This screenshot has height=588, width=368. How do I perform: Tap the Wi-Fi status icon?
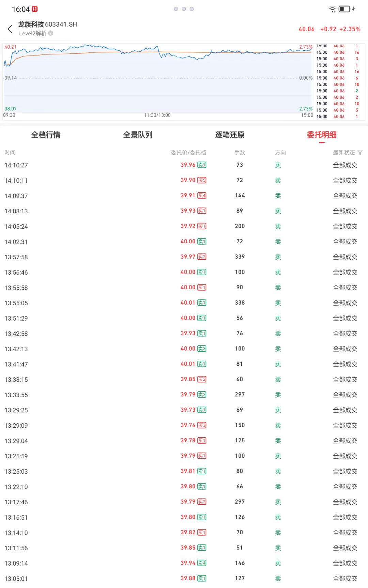point(332,9)
